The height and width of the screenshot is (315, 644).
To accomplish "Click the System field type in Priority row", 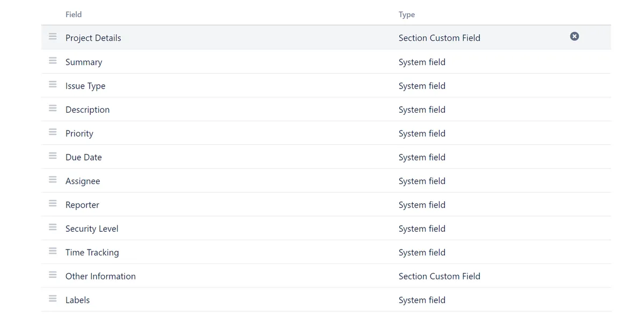I will tap(422, 134).
